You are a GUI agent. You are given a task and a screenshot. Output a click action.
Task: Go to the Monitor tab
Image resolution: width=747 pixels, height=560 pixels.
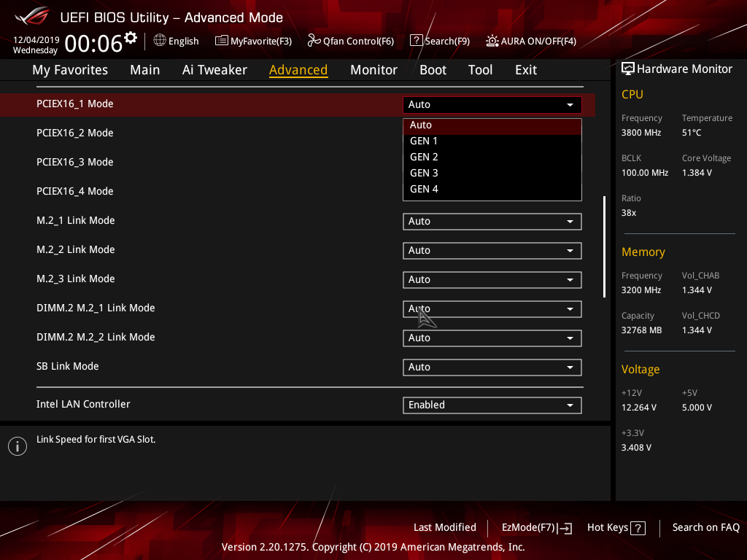coord(373,70)
